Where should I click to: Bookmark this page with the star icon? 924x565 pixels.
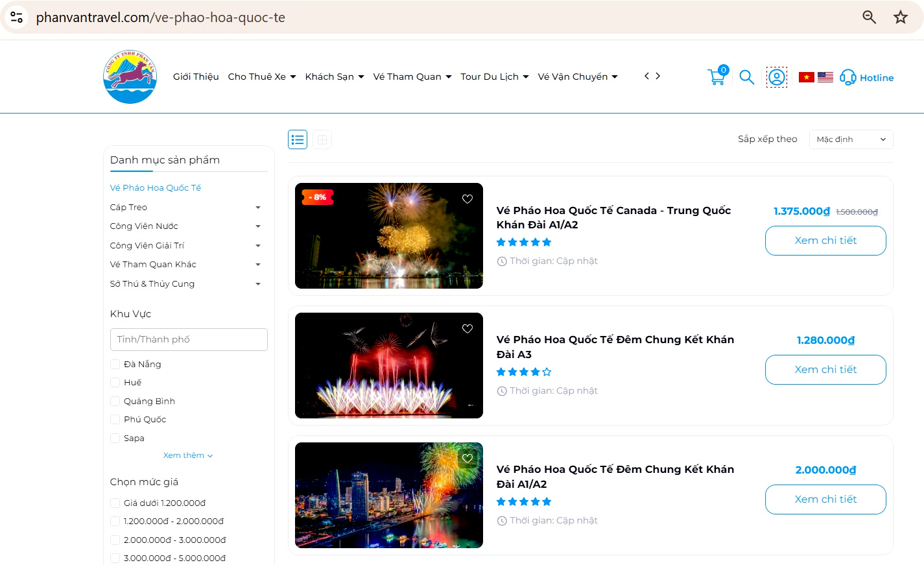[x=901, y=18]
